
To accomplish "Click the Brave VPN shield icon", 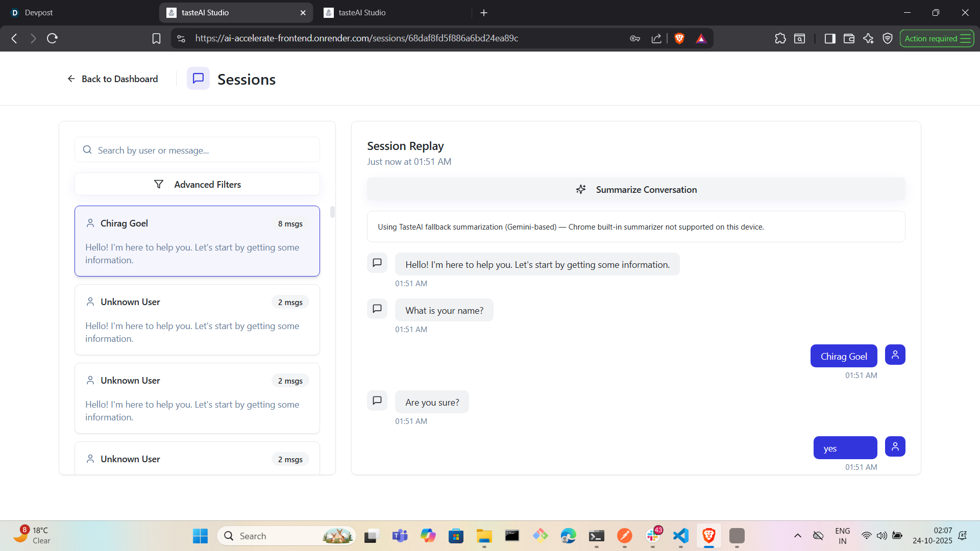I will tap(888, 38).
